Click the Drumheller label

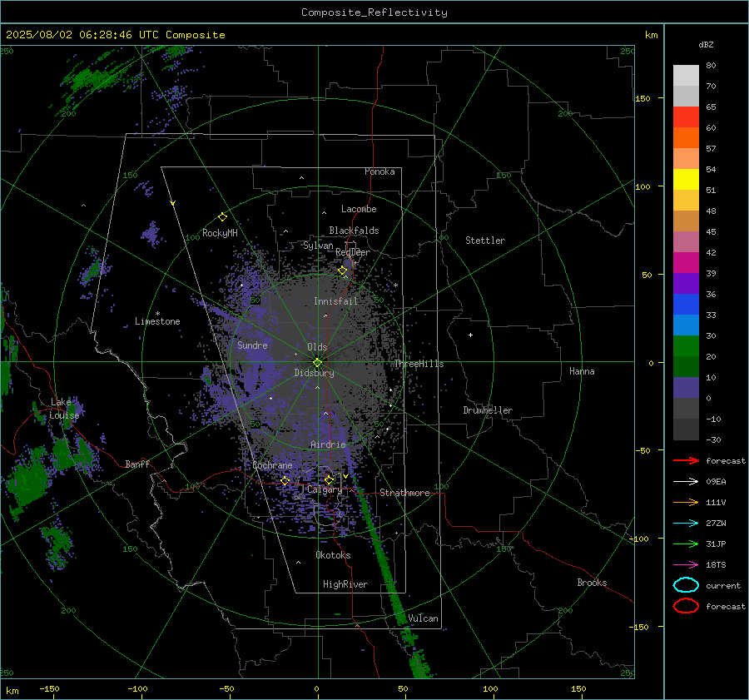point(488,410)
